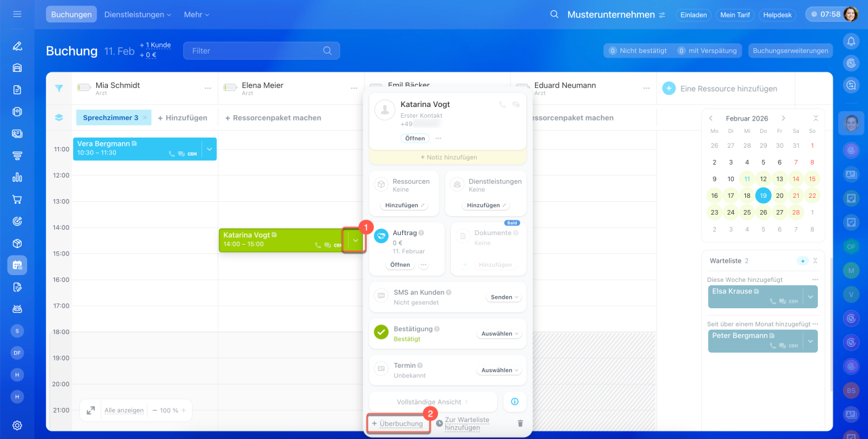The height and width of the screenshot is (439, 868).
Task: Click the pencil icon in left sidebar
Action: point(17,46)
